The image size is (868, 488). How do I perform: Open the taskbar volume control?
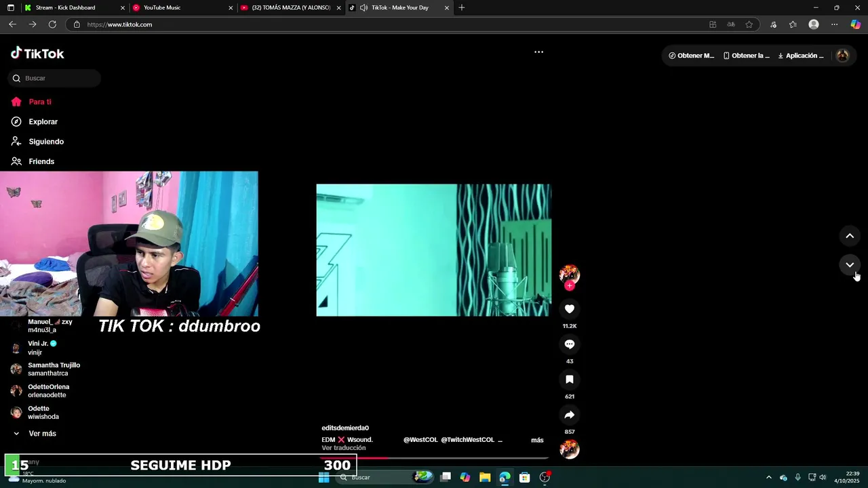point(823,478)
